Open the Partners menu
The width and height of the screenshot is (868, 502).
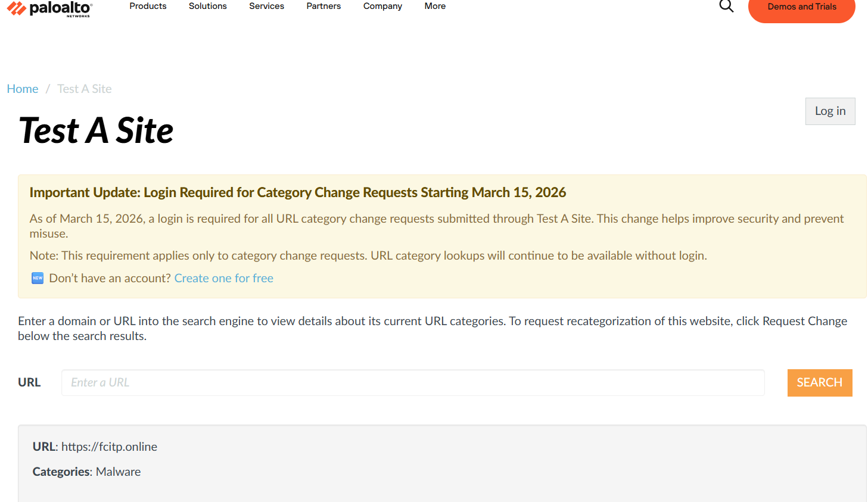(x=323, y=6)
